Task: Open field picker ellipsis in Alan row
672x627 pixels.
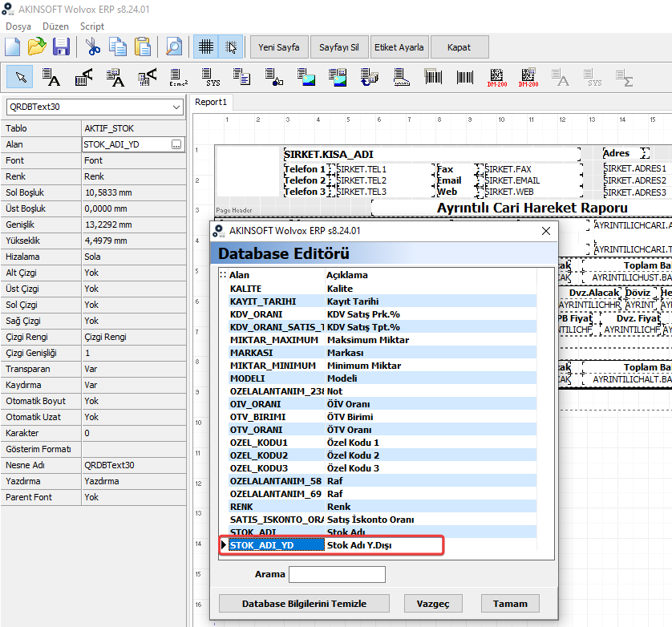Action: click(x=176, y=144)
